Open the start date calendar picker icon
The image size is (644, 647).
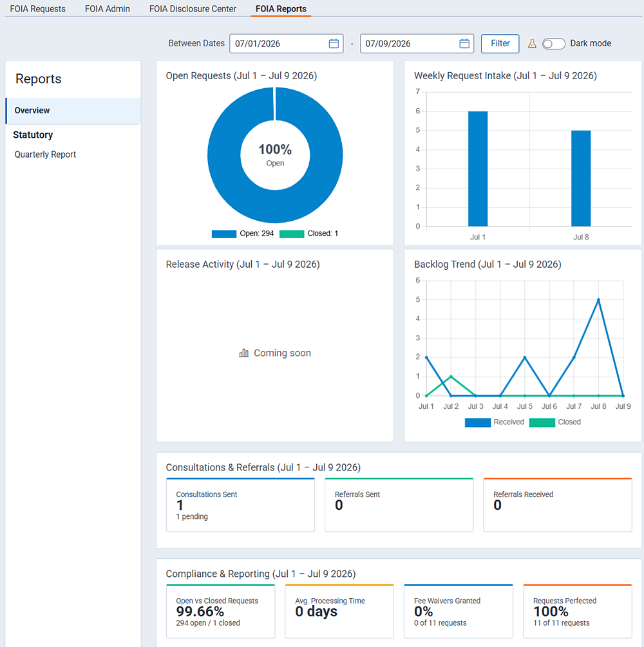334,43
